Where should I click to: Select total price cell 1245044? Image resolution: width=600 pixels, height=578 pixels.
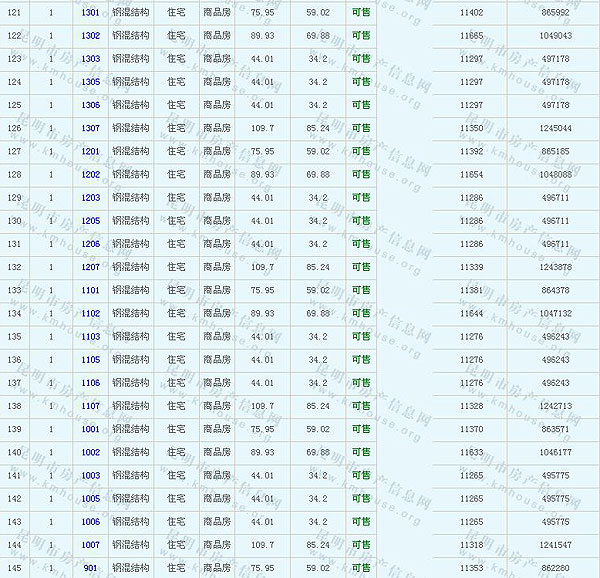[554, 128]
